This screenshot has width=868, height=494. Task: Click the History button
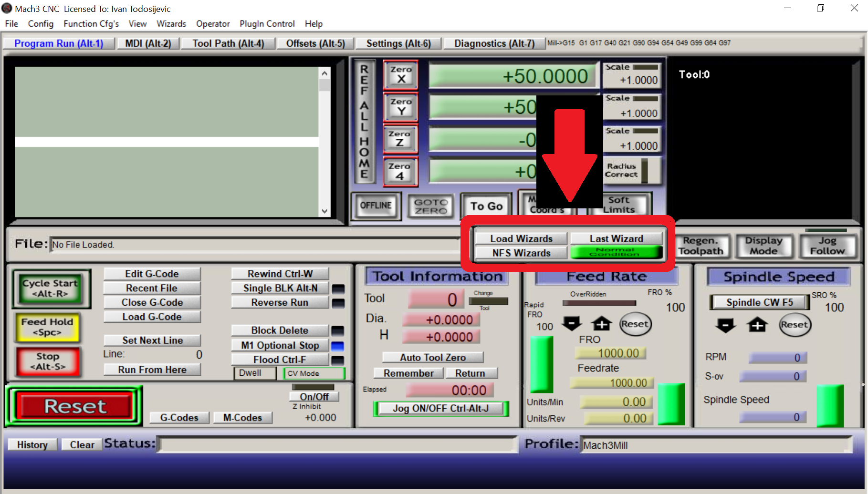(x=32, y=444)
